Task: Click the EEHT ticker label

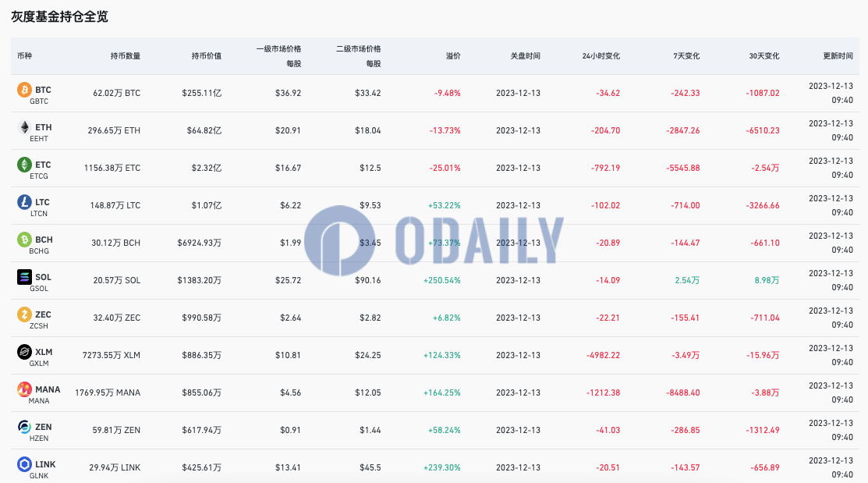Action: 39,138
